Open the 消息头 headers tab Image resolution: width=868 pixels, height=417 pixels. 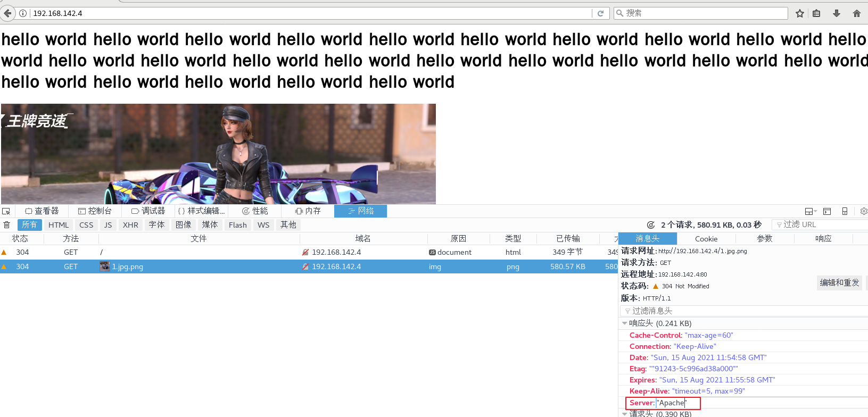[648, 239]
